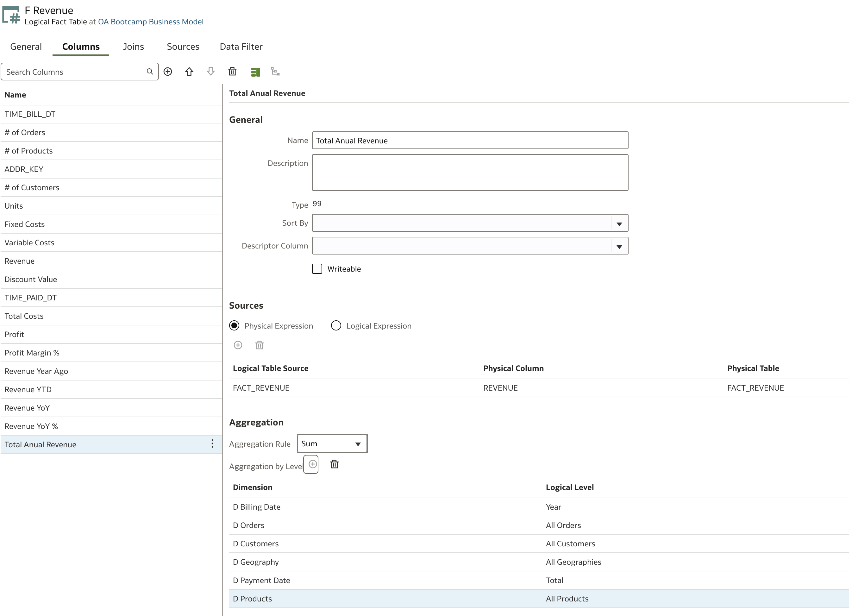Switch to the Columns tab
Screen dimensions: 852x616
coord(81,47)
